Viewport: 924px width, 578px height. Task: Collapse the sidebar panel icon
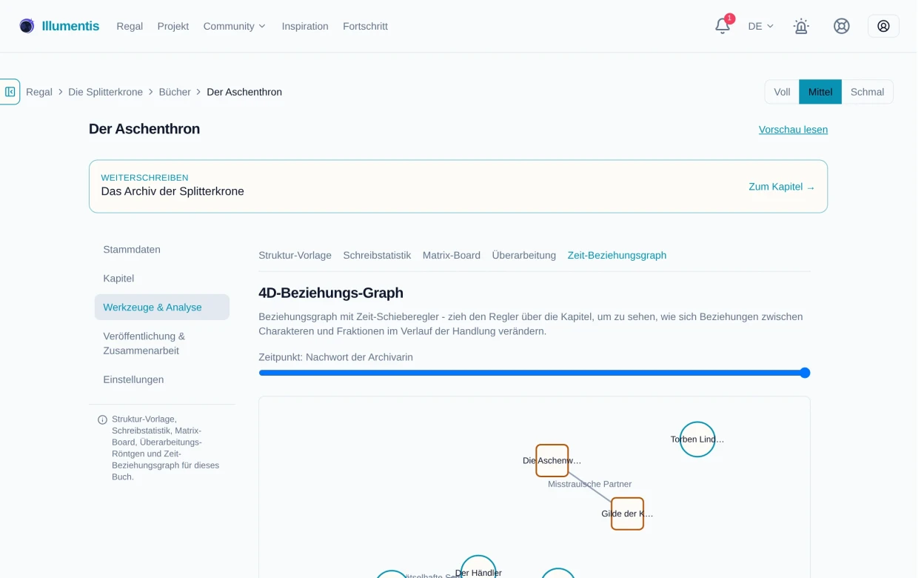point(10,92)
